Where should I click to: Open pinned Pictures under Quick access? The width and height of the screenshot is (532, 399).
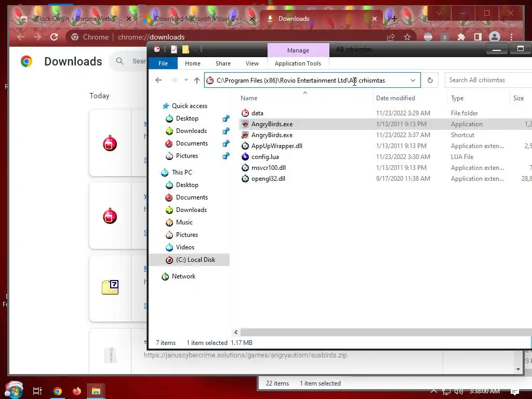click(x=187, y=156)
